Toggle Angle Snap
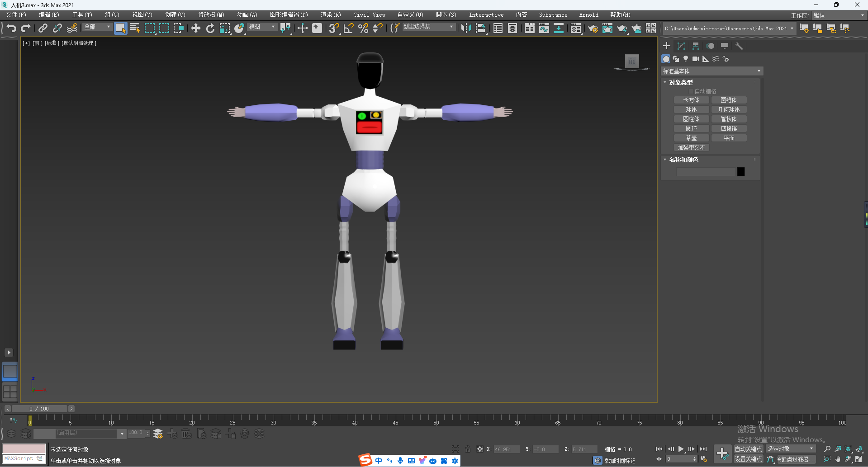Image resolution: width=868 pixels, height=467 pixels. [x=349, y=28]
